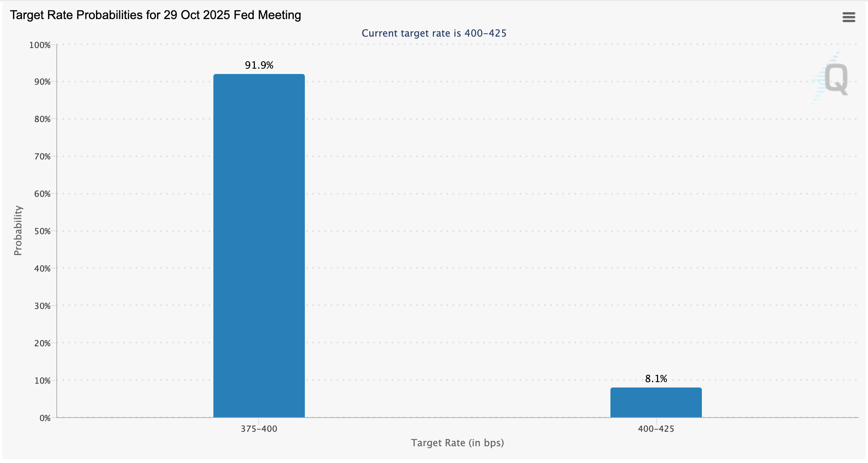Click the 91.9% data label
Viewport: 868px width, 463px height.
click(259, 65)
